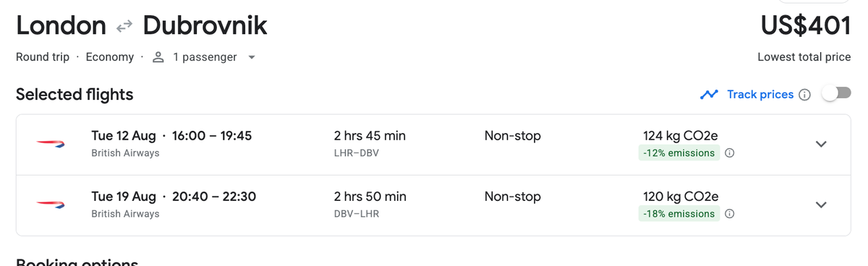Click the London Dubrovnik route heading
868x266 pixels.
[x=142, y=26]
